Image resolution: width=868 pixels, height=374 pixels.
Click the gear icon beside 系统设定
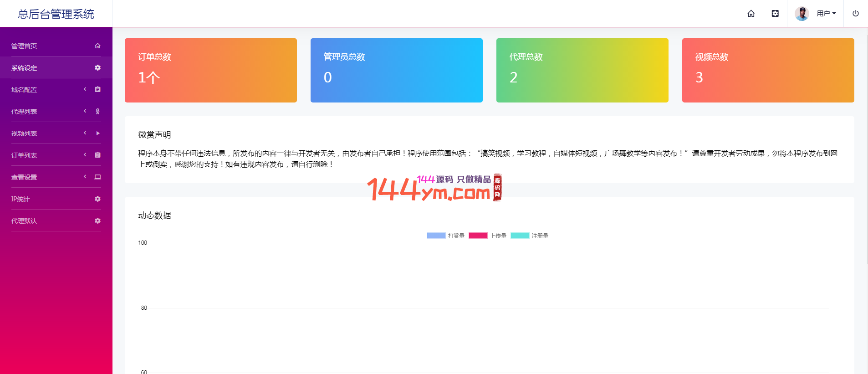tap(97, 67)
